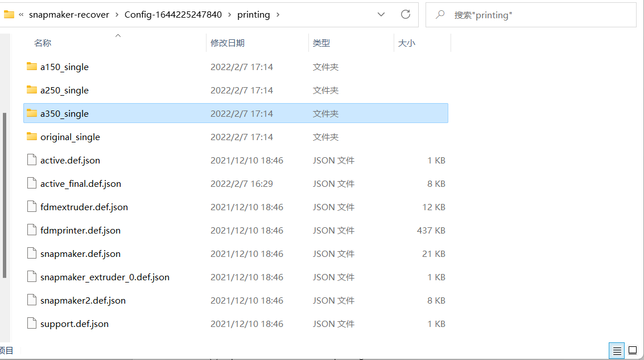Click the search magnifier icon
The width and height of the screenshot is (644, 360).
point(440,15)
